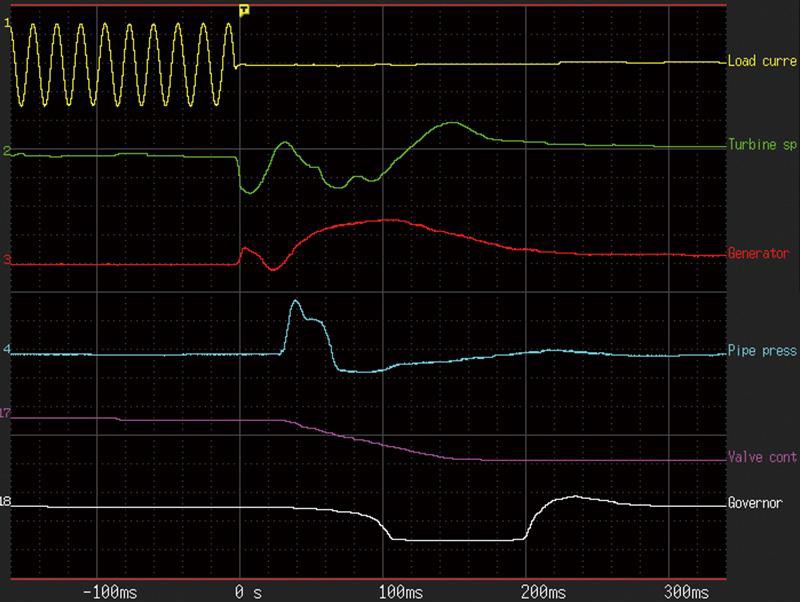Click the Valve control trace label
The width and height of the screenshot is (800, 602).
click(762, 459)
